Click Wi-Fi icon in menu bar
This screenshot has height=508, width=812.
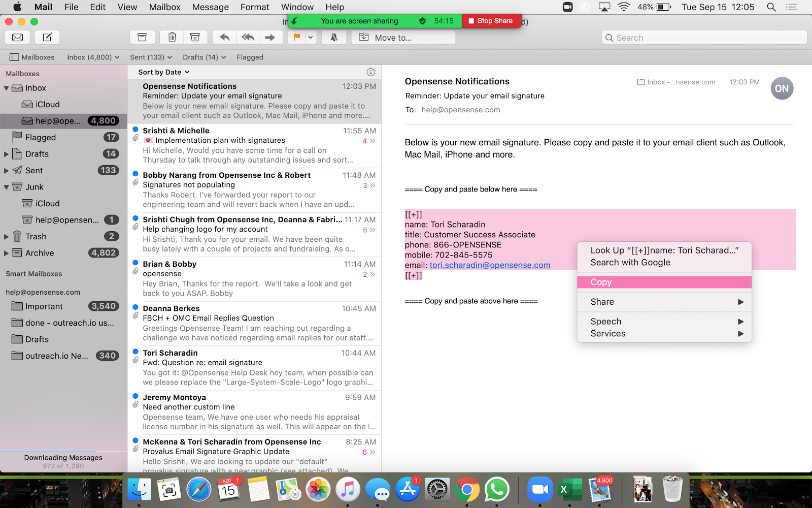click(624, 7)
